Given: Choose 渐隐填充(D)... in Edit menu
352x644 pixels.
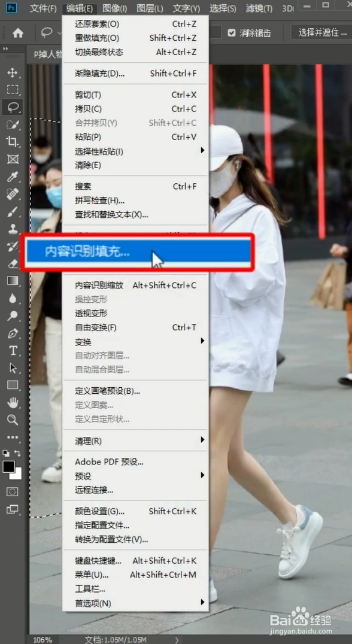Looking at the screenshot, I should (135, 74).
